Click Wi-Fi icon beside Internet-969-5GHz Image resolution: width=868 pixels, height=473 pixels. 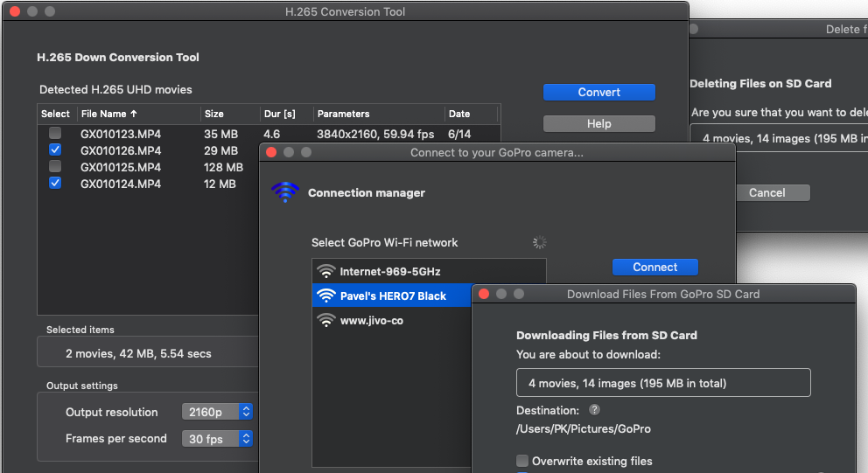326,271
